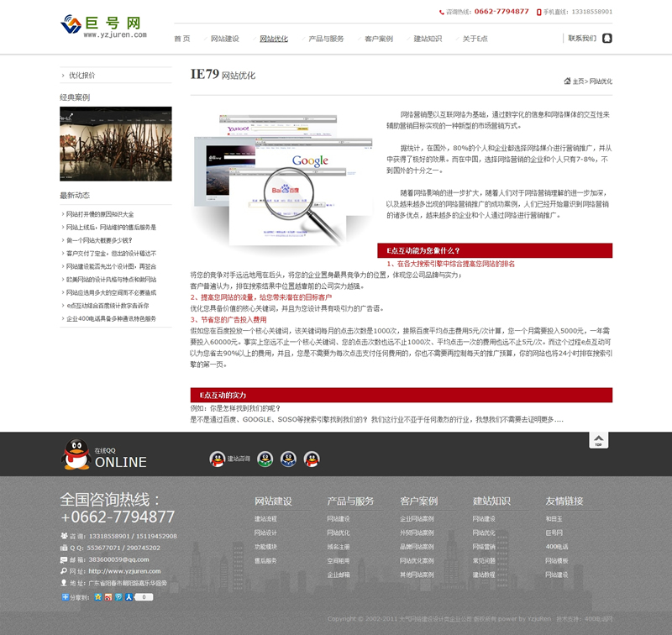The width and height of the screenshot is (672, 635).
Task: Click the home icon in the breadcrumb
Action: 567,81
